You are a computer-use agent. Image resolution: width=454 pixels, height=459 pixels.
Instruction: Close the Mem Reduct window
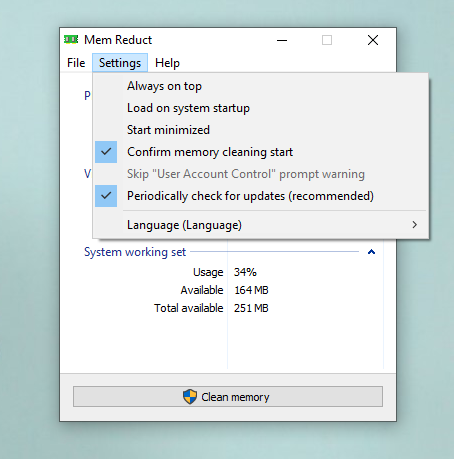tap(373, 40)
